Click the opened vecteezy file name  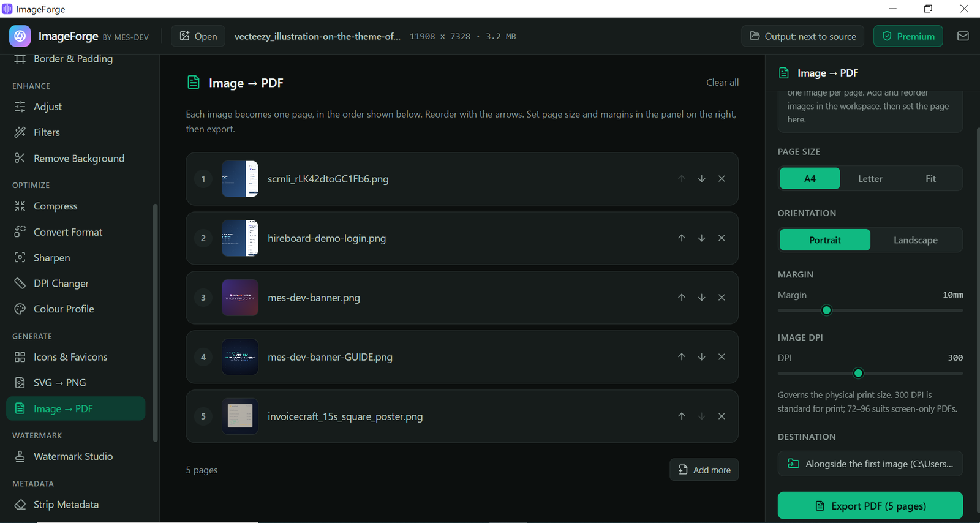[x=317, y=36]
